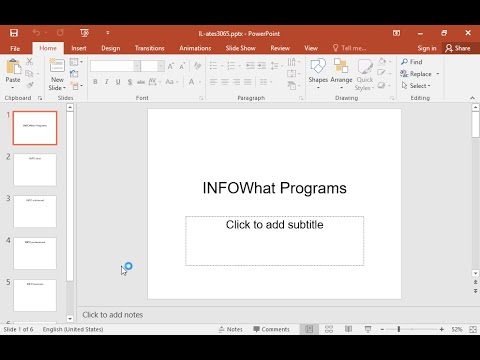Expand the font name dropdown arrow
Screen dimensions: 480x360
137,66
